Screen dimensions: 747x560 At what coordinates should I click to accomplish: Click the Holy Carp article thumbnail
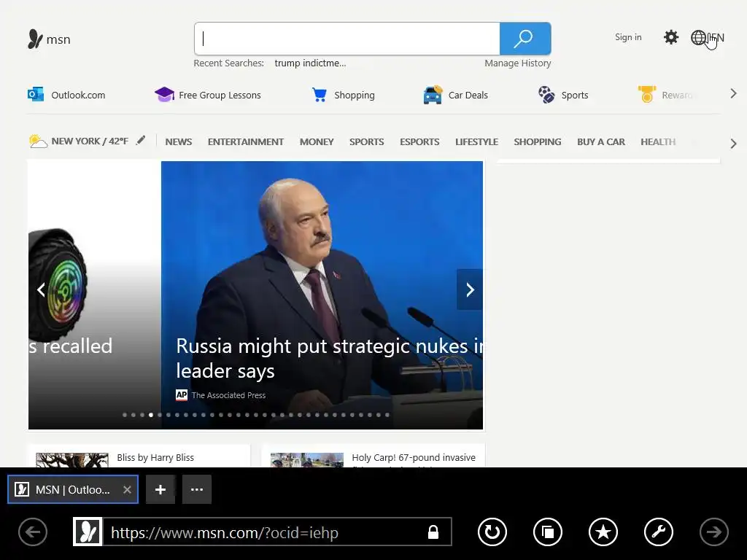coord(307,460)
